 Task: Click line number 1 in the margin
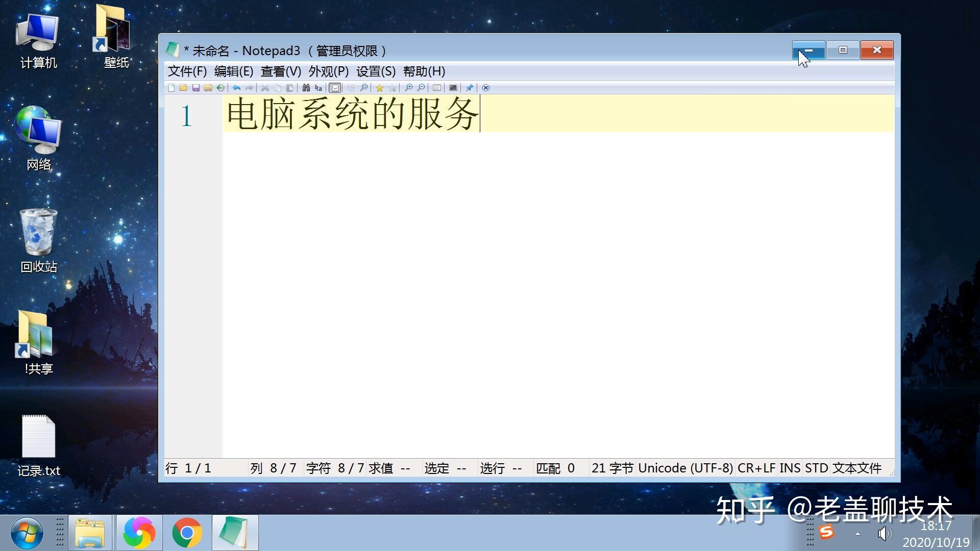point(186,116)
